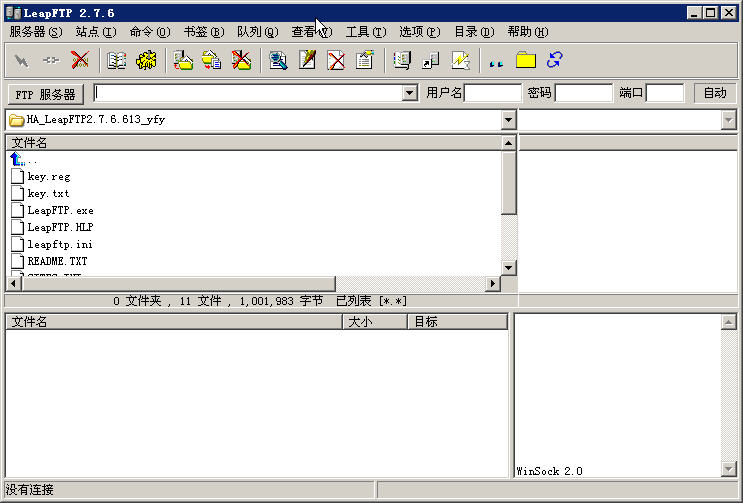The height and width of the screenshot is (503, 743).
Task: Open the site manager book icon
Action: click(x=117, y=61)
